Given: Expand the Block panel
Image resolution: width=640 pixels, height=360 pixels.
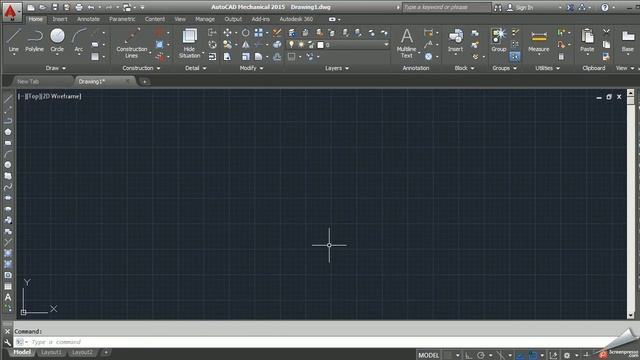Looking at the screenshot, I should pos(464,68).
